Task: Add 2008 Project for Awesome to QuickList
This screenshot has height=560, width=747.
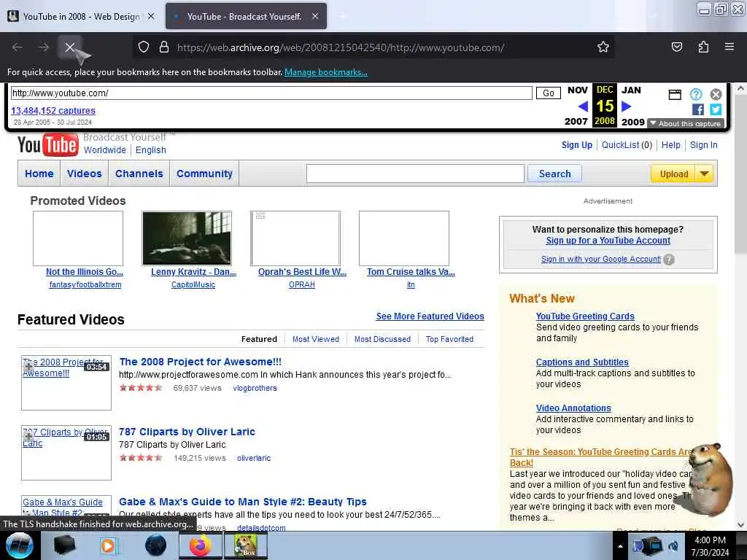Action: click(28, 366)
